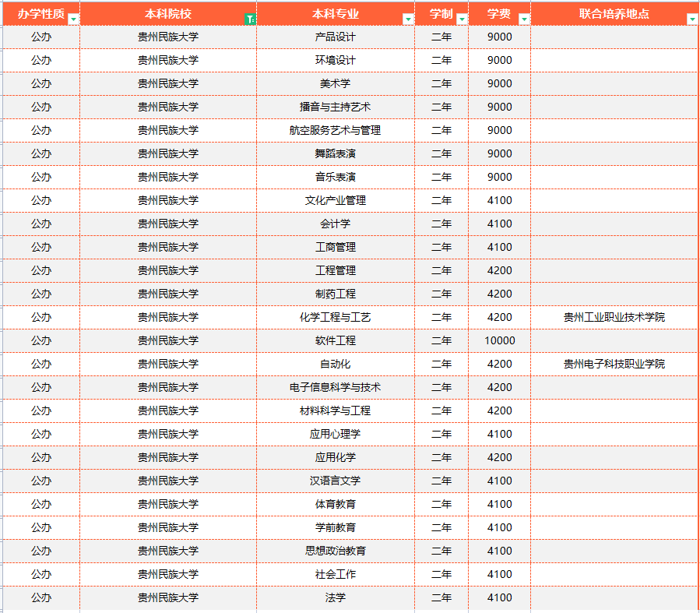Click the 工程管理 major cell

coord(336,270)
